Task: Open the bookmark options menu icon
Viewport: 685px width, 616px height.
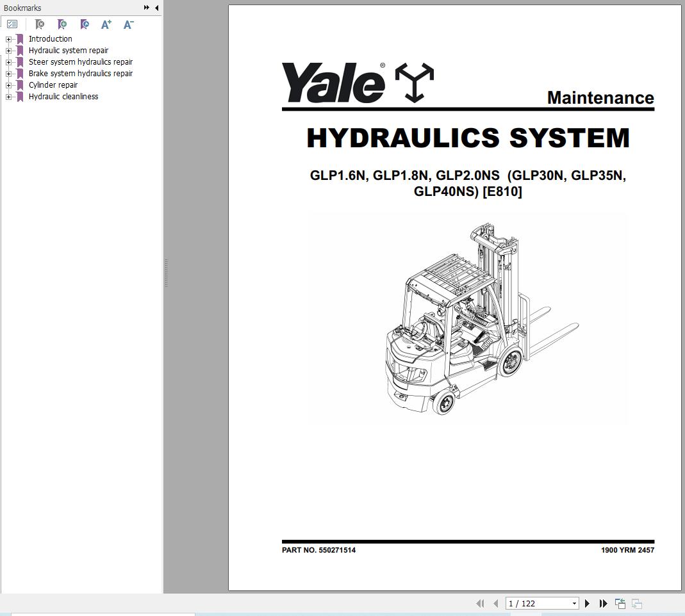Action: click(x=12, y=24)
